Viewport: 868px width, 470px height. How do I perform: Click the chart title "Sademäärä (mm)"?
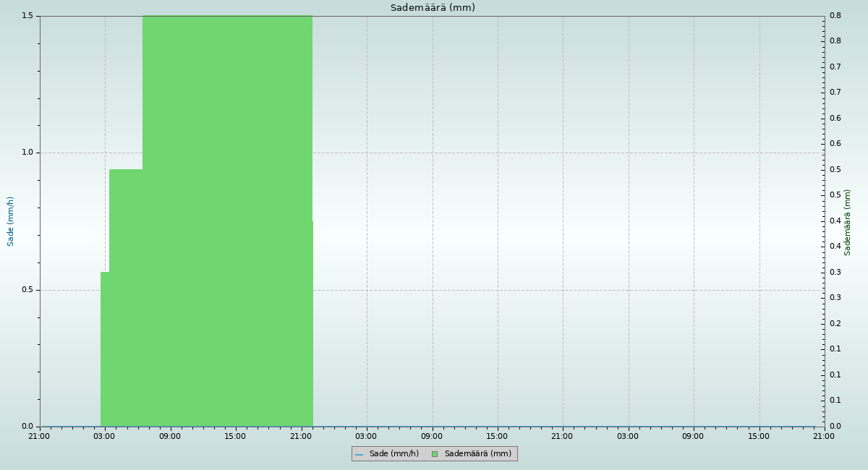point(433,8)
